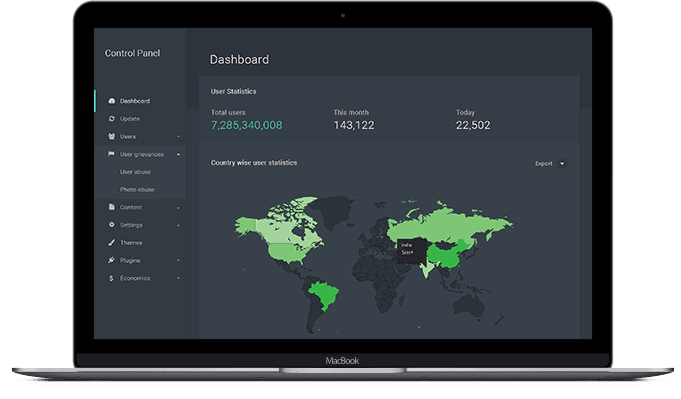The width and height of the screenshot is (681, 399).
Task: Click the Update refresh icon
Action: click(112, 119)
